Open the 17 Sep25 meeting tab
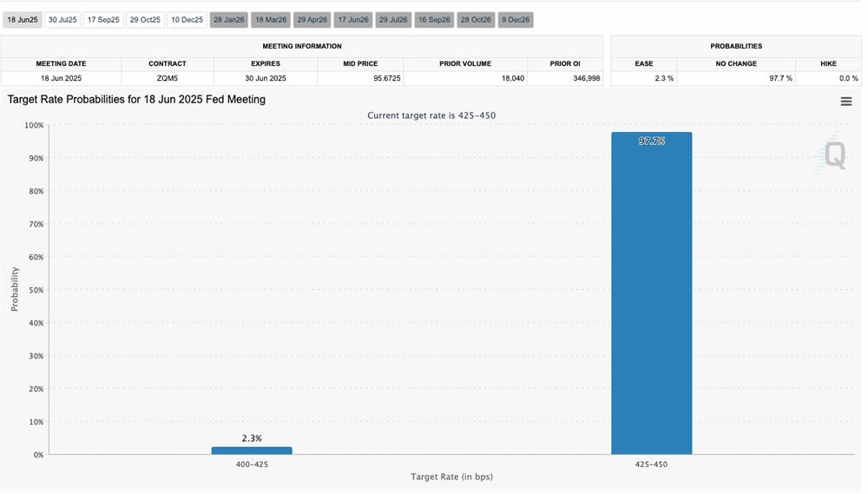 coord(103,20)
